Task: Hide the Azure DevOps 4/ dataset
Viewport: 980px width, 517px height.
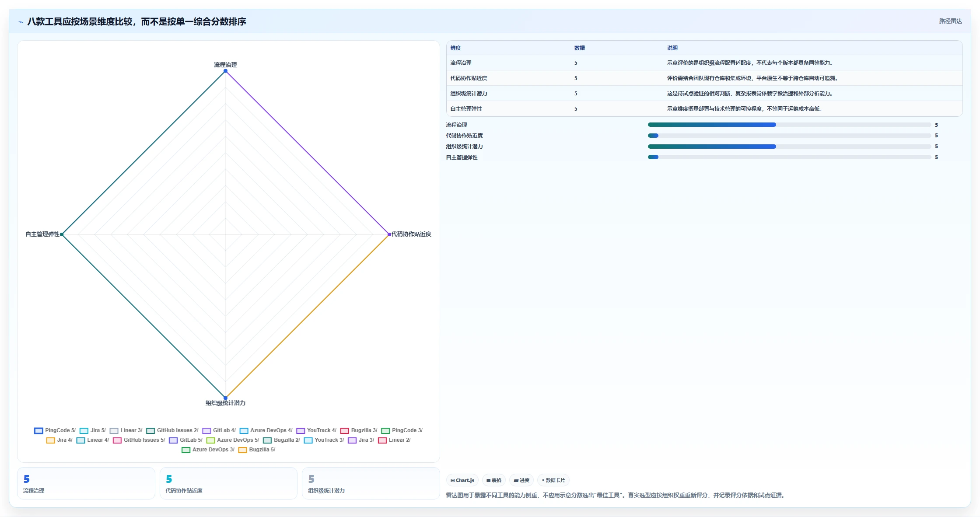Action: [266, 430]
